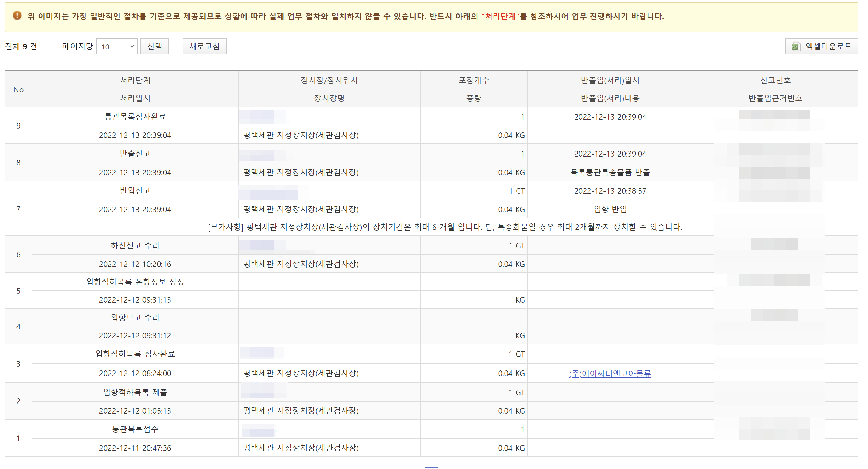868x469 pixels.
Task: Click the 처리단계 column header
Action: (x=135, y=80)
